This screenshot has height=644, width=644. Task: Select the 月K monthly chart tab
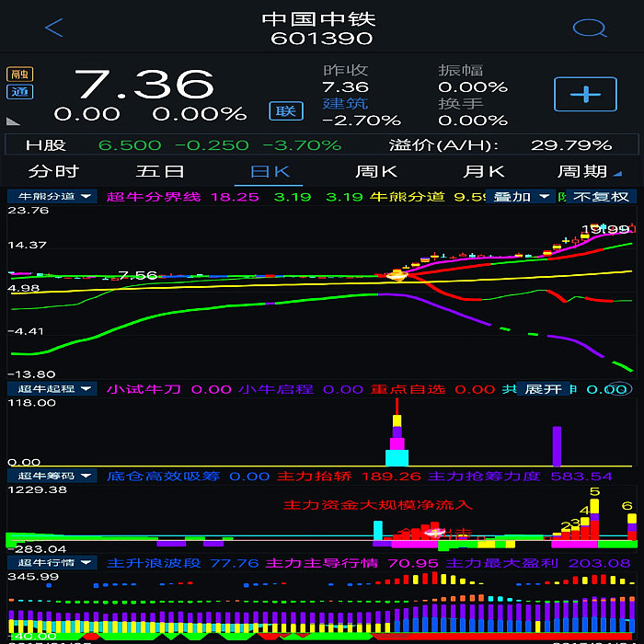[x=484, y=171]
